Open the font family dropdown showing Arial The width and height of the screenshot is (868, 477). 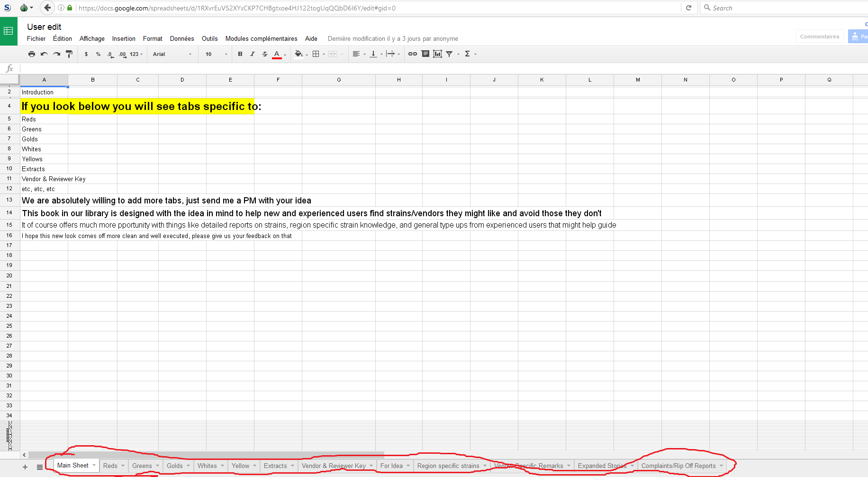pos(172,54)
